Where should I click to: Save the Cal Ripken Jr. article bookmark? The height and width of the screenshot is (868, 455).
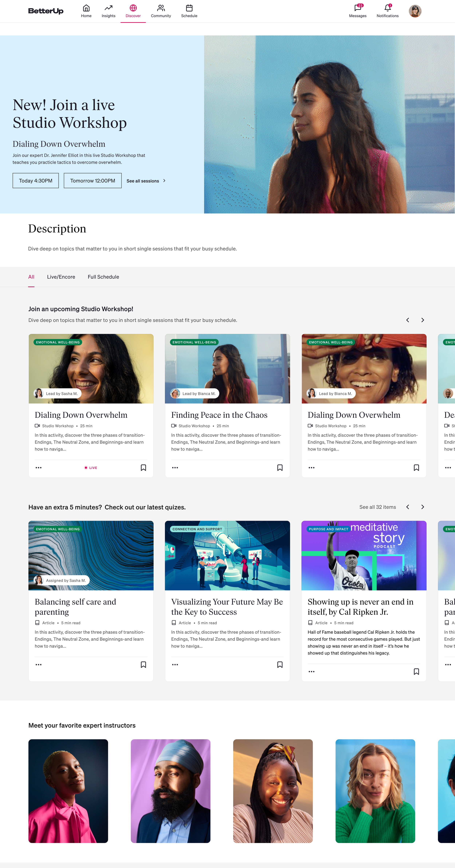point(416,671)
